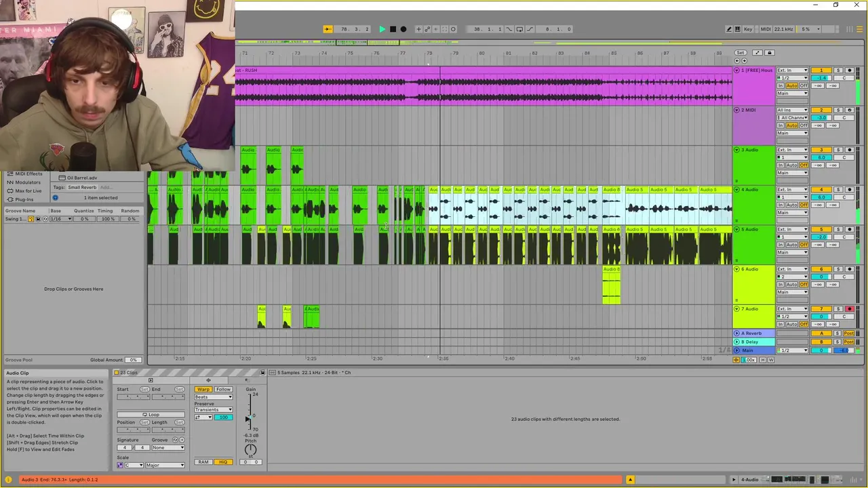Click the Next Locator arrow

click(745, 61)
